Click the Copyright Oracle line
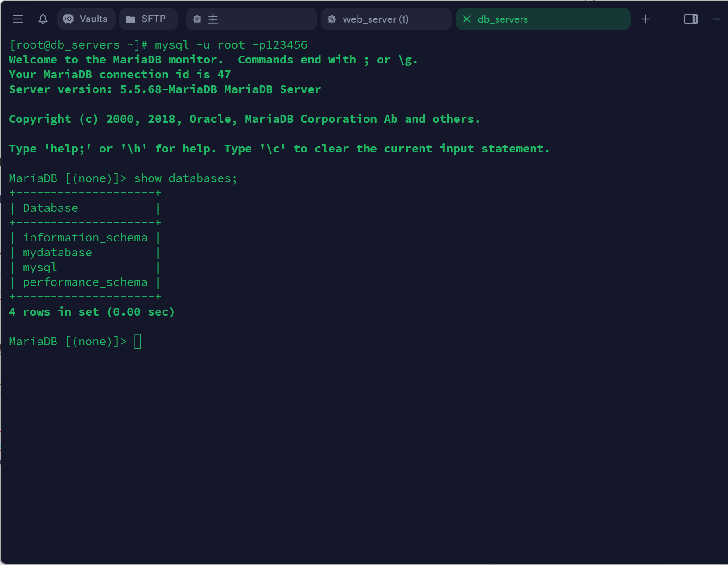 (x=245, y=119)
